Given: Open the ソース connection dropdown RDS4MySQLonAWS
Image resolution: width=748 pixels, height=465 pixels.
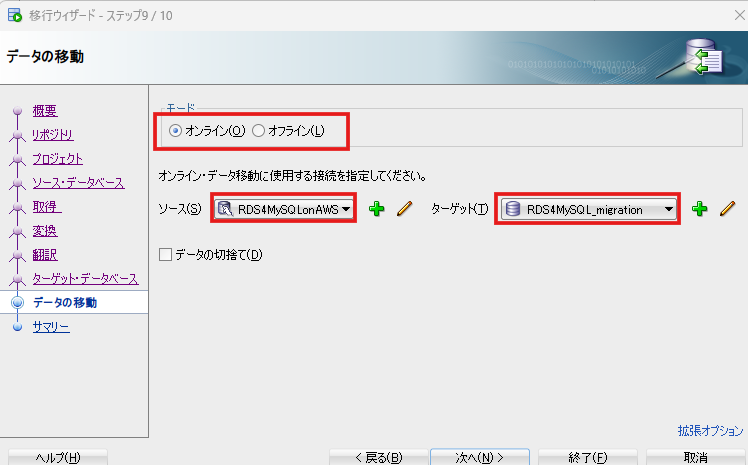Looking at the screenshot, I should click(284, 209).
